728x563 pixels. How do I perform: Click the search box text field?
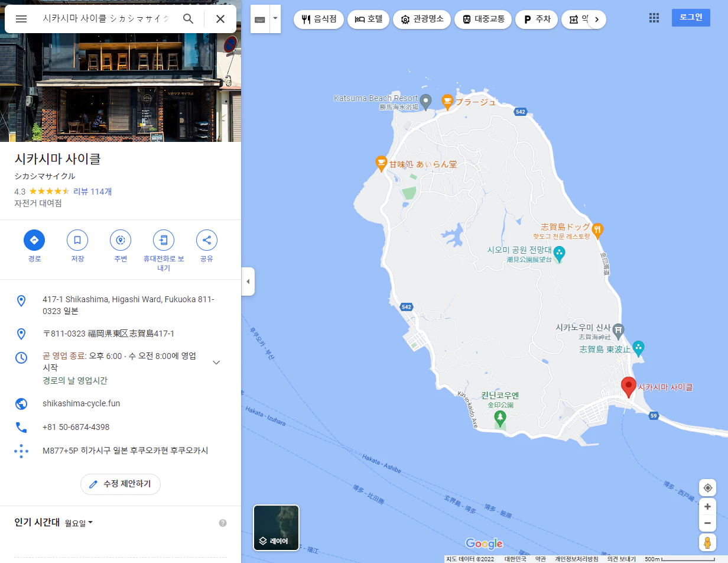106,19
